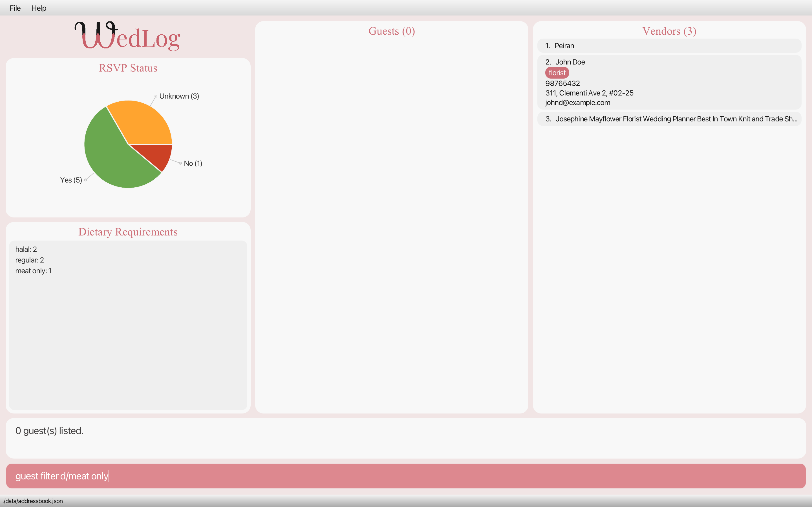Click the '0 guest(s) listed' result box
812x507 pixels.
405,438
